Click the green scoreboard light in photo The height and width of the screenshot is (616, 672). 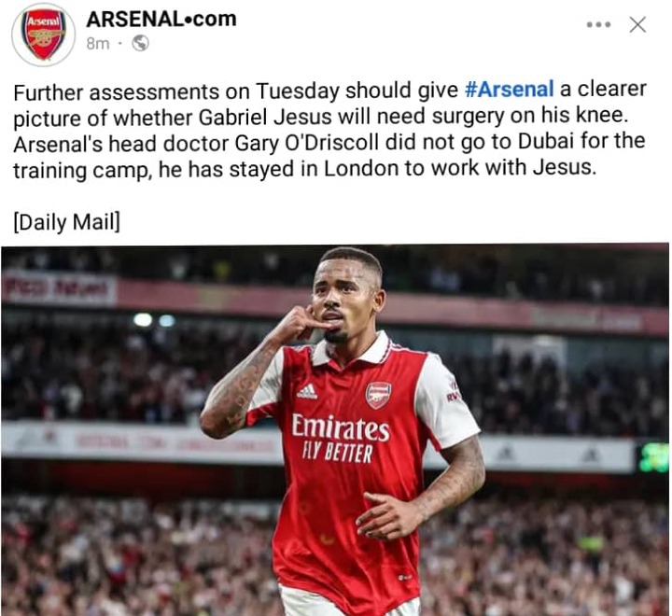[x=654, y=457]
